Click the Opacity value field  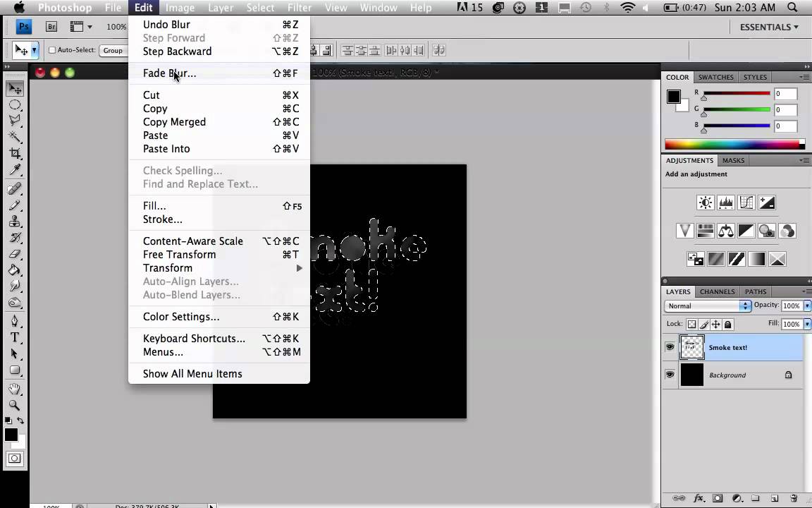click(792, 306)
